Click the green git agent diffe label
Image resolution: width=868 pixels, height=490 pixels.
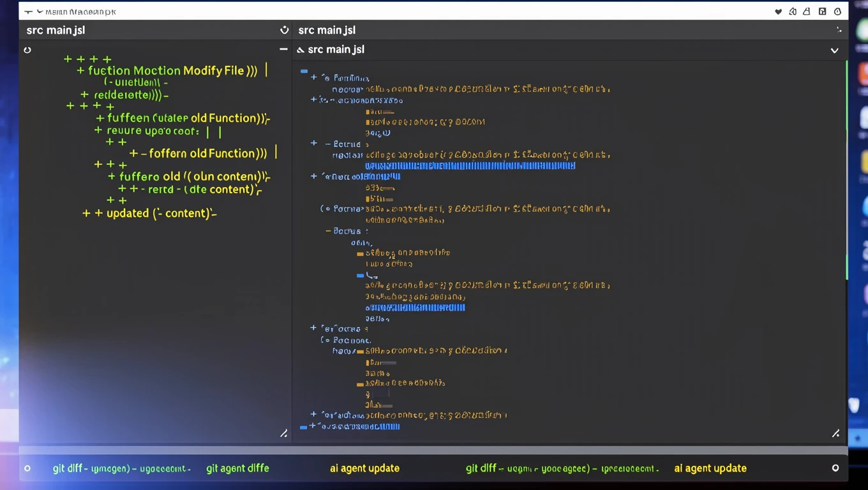pos(237,468)
